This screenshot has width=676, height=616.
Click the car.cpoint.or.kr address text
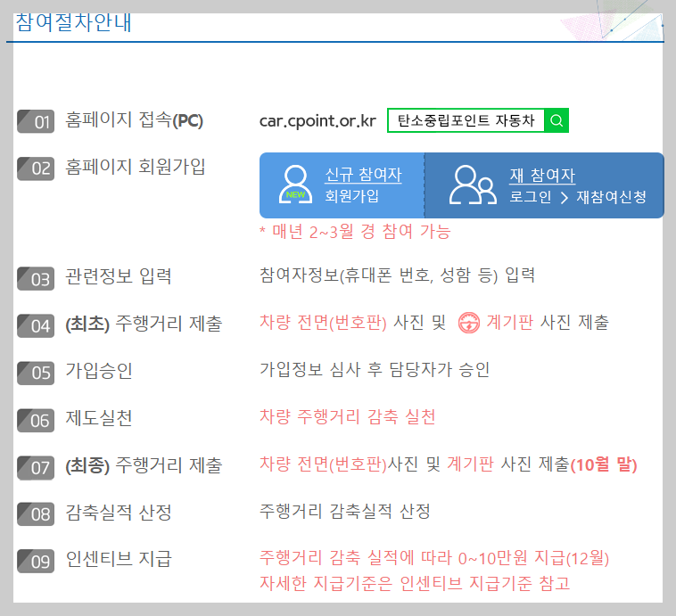pos(317,121)
